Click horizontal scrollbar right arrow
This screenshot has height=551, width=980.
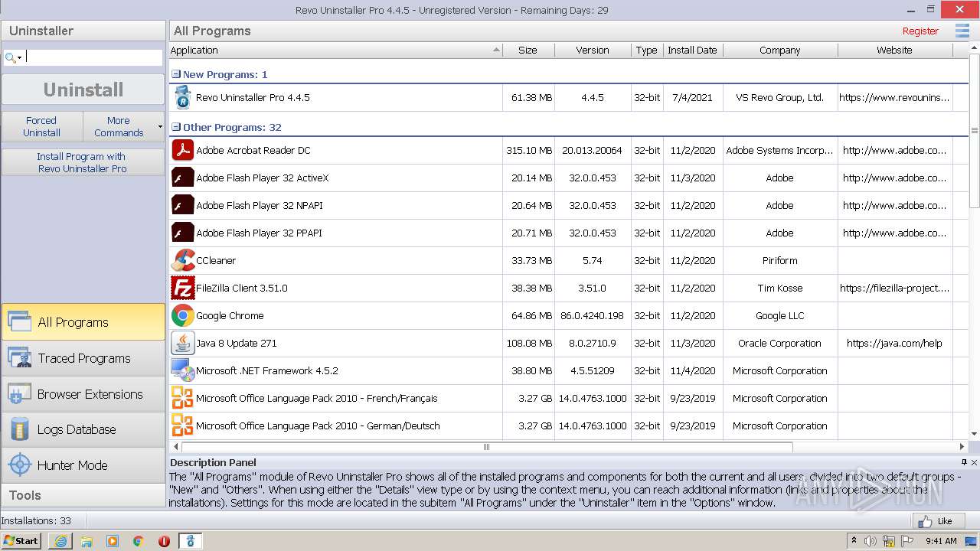click(x=962, y=447)
